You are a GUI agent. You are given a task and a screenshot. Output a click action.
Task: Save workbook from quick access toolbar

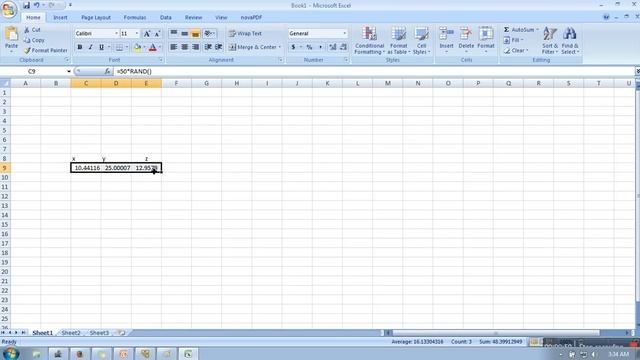[x=26, y=5]
